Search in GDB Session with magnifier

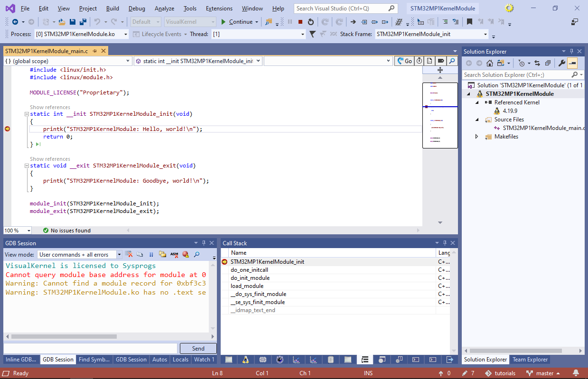196,255
